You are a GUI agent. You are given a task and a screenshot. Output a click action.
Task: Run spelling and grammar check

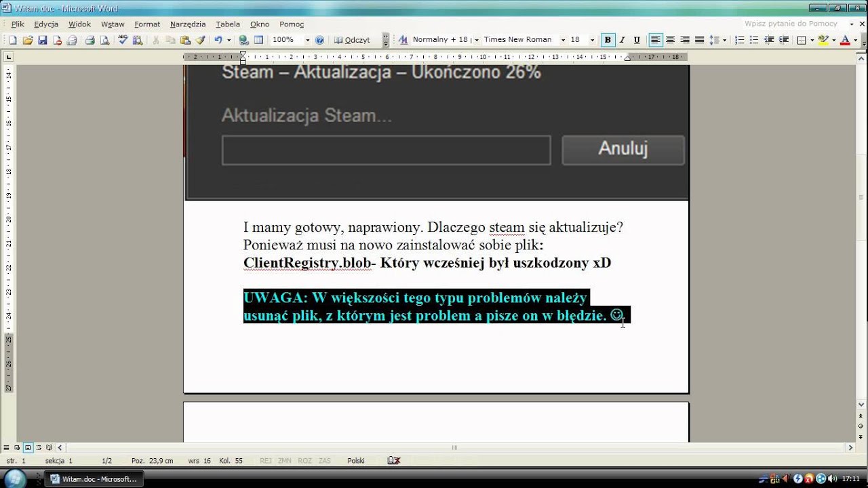(123, 40)
